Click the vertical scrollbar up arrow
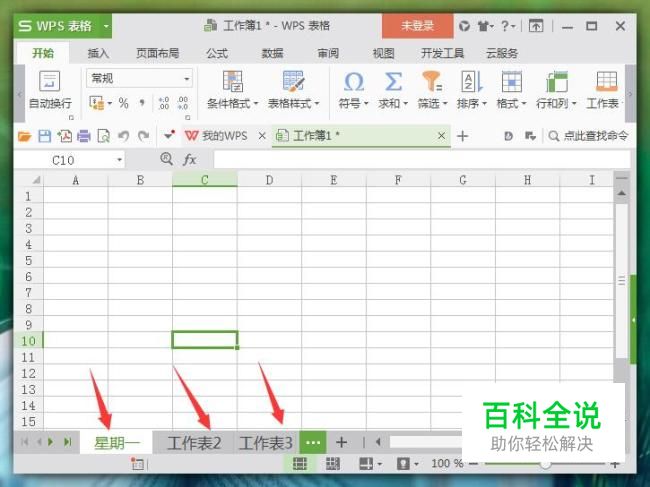Viewport: 650px width, 487px height. (622, 194)
